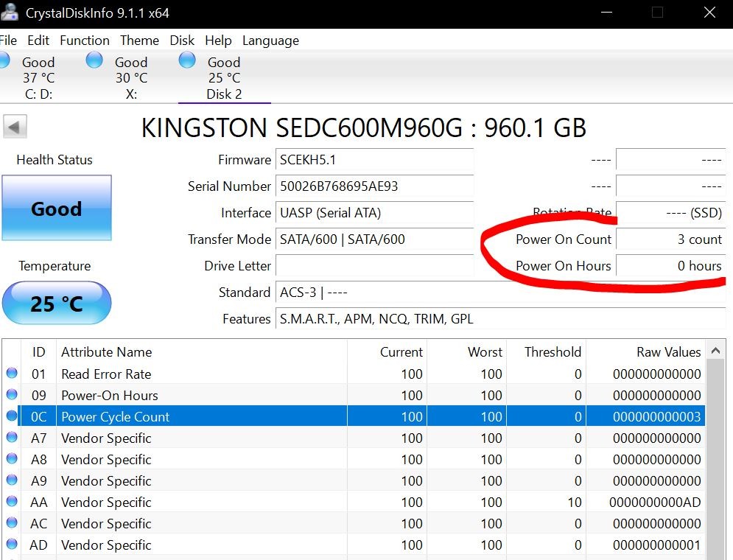
Task: Click the Vendor Specific name in AC row
Action: point(106,524)
